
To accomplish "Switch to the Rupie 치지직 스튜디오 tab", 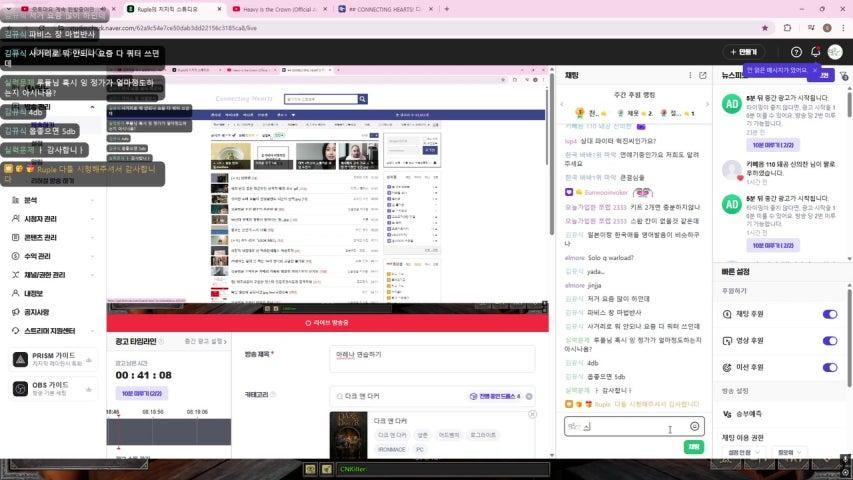I will [x=175, y=9].
